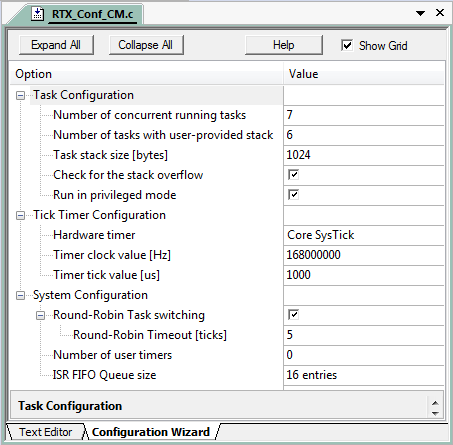Select Check for the stack overflow label
The height and width of the screenshot is (445, 453).
(x=128, y=175)
